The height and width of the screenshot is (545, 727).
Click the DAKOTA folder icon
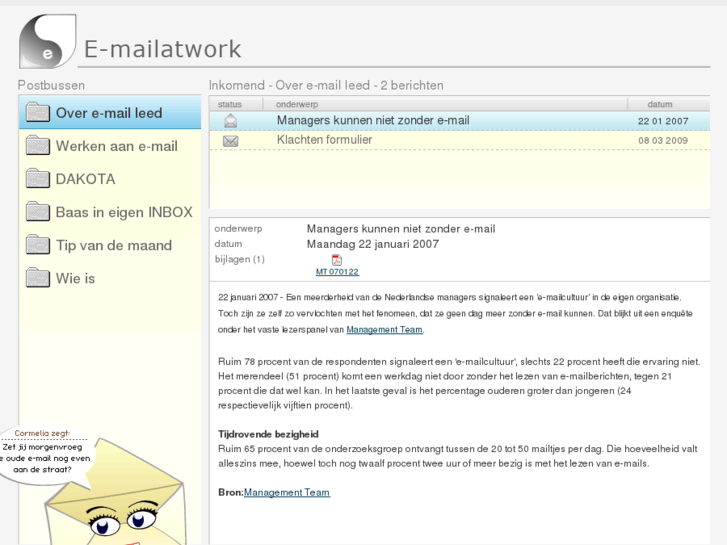pyautogui.click(x=38, y=179)
